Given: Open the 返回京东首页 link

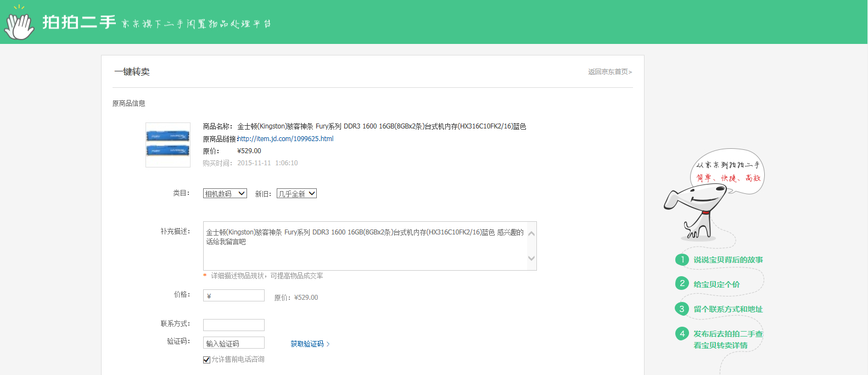Looking at the screenshot, I should (610, 72).
